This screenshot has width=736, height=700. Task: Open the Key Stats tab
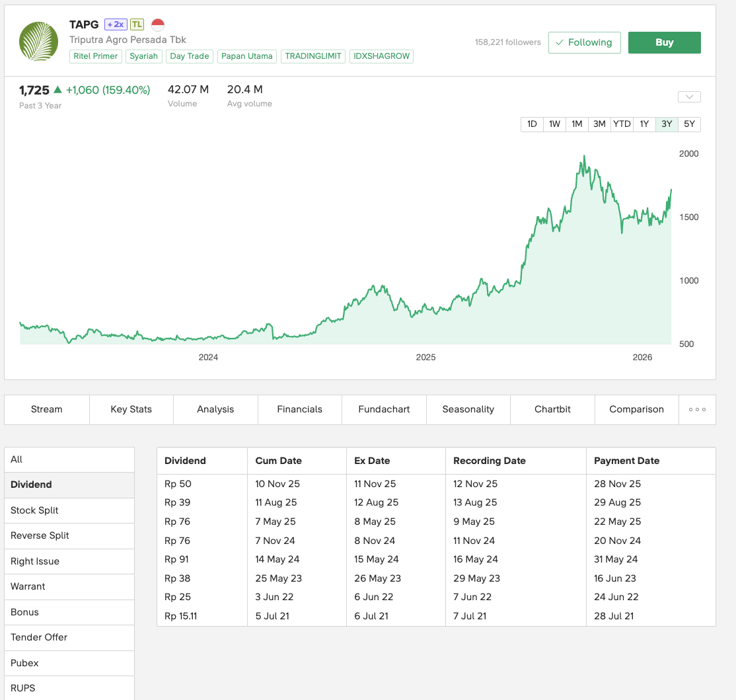point(131,409)
